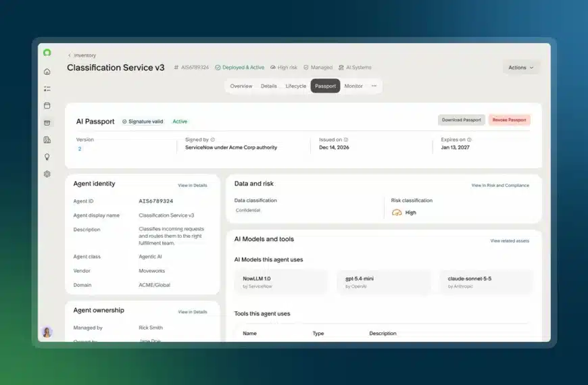Click the back chevron beside Inventory

tap(70, 55)
